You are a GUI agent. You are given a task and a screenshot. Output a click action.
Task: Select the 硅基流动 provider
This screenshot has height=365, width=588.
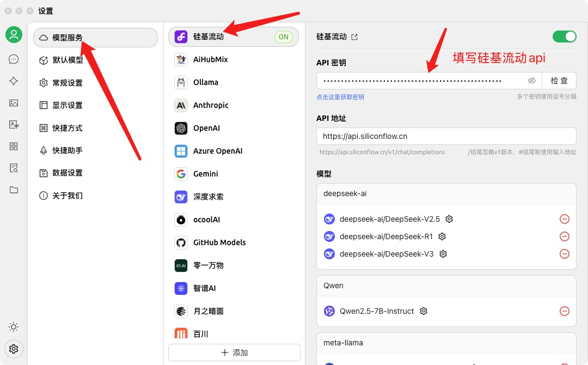click(x=233, y=36)
